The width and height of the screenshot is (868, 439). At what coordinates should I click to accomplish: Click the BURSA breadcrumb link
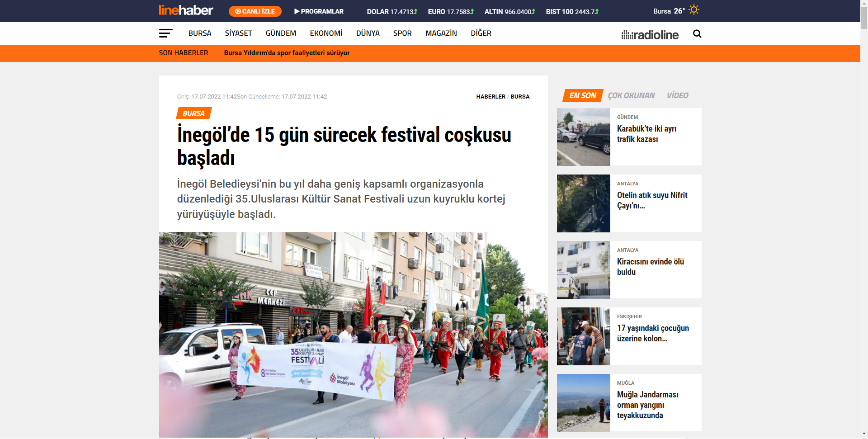click(520, 97)
